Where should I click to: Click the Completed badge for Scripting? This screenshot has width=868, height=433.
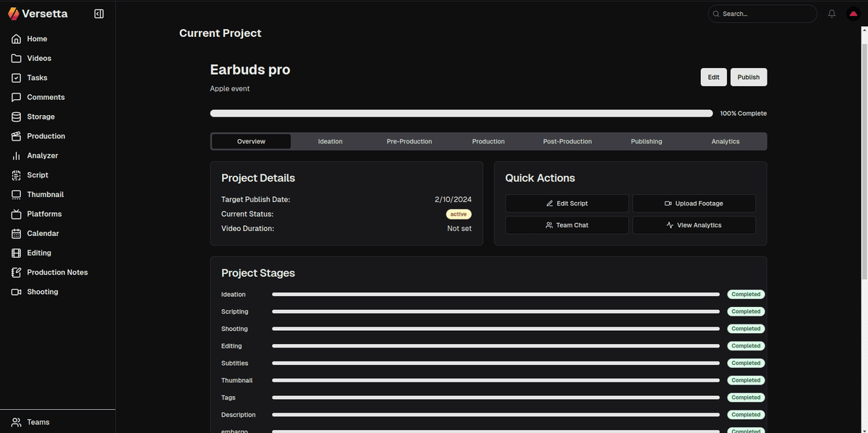point(746,311)
